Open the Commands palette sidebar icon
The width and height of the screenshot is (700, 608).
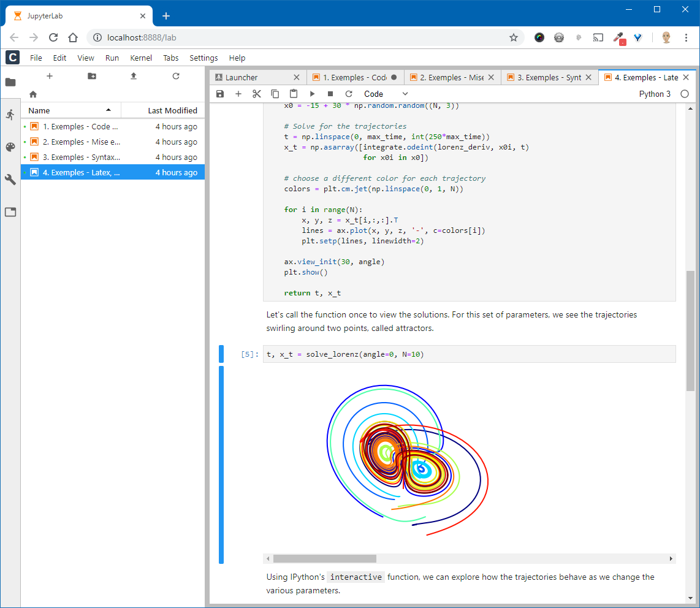10,147
